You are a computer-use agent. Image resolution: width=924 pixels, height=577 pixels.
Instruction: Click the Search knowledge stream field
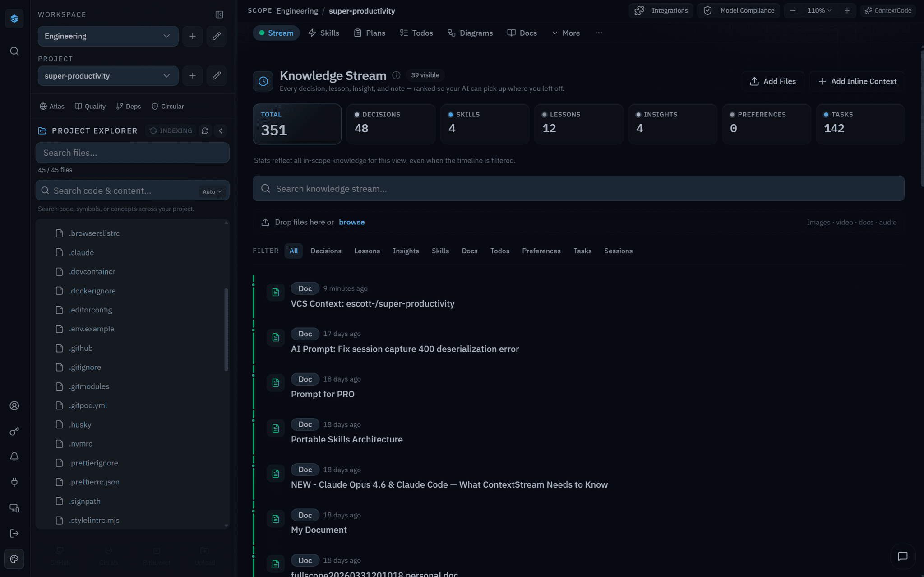coord(578,188)
